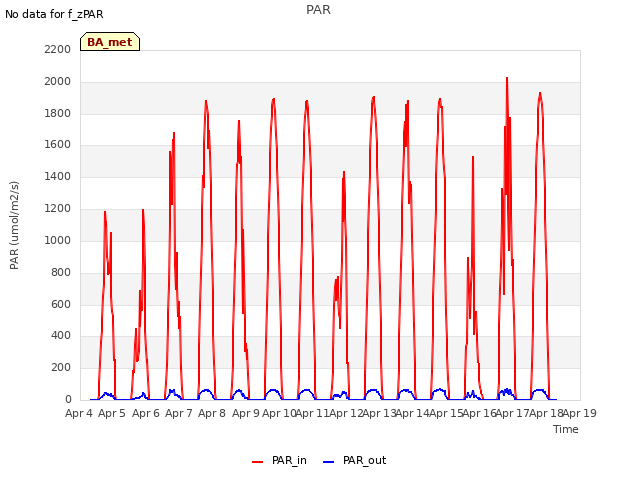Click the 2200 y-axis tick label
640x480 pixels.
pyautogui.click(x=58, y=49)
